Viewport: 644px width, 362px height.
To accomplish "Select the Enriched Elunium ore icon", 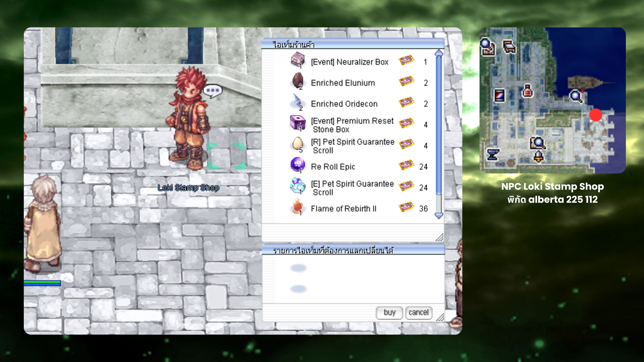I will pos(298,81).
